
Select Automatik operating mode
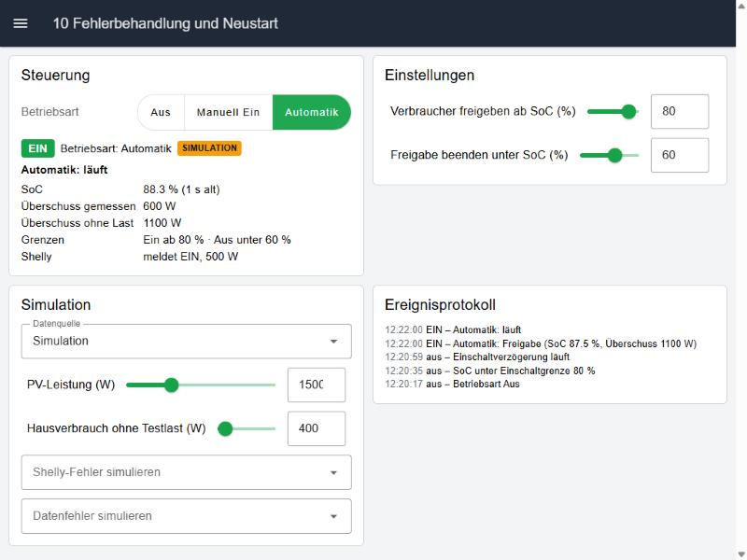click(x=312, y=112)
